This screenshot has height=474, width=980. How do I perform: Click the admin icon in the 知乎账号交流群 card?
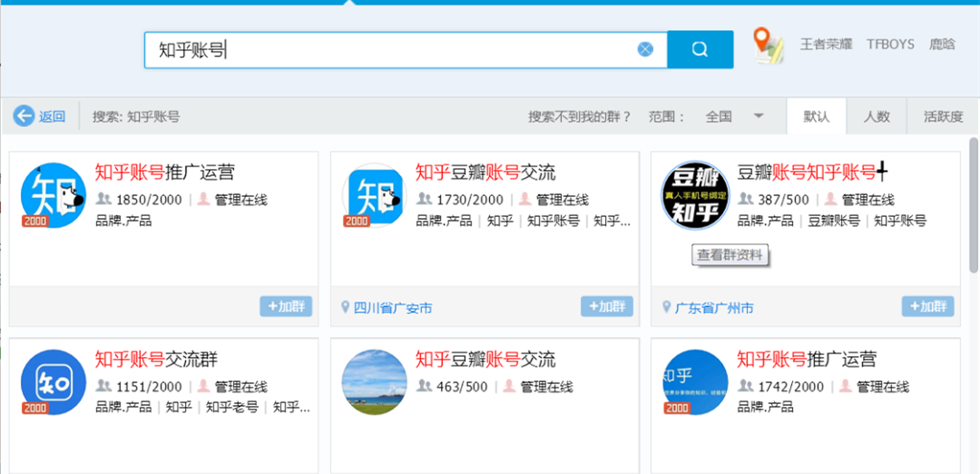(204, 386)
